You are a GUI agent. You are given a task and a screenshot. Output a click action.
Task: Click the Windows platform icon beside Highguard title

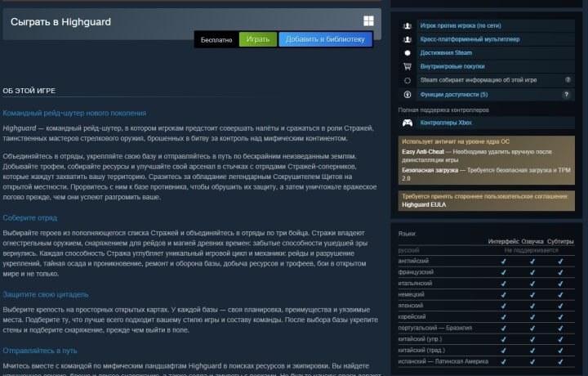[x=368, y=21]
